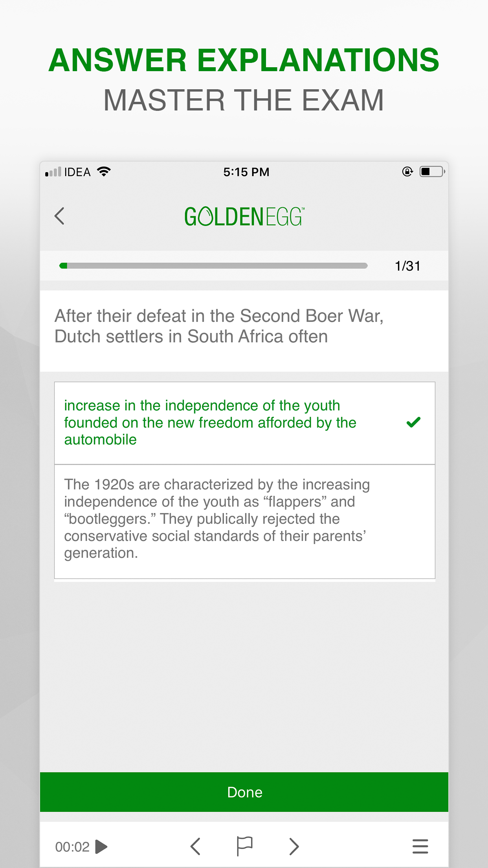Flag this question for review

pyautogui.click(x=244, y=846)
